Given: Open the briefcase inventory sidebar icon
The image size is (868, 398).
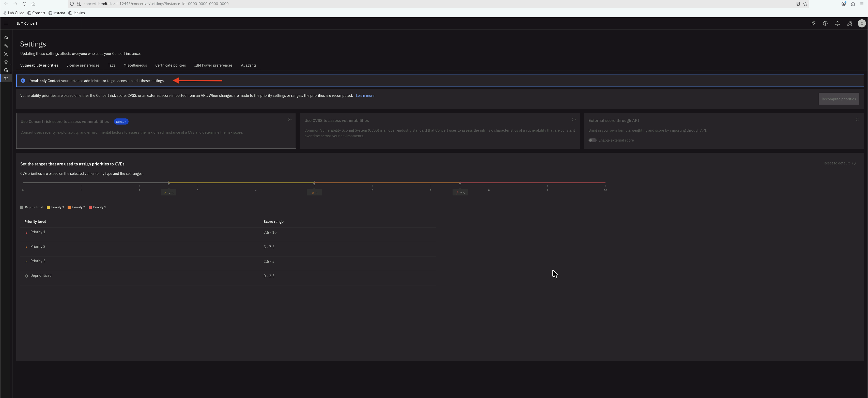Looking at the screenshot, I should click(6, 70).
